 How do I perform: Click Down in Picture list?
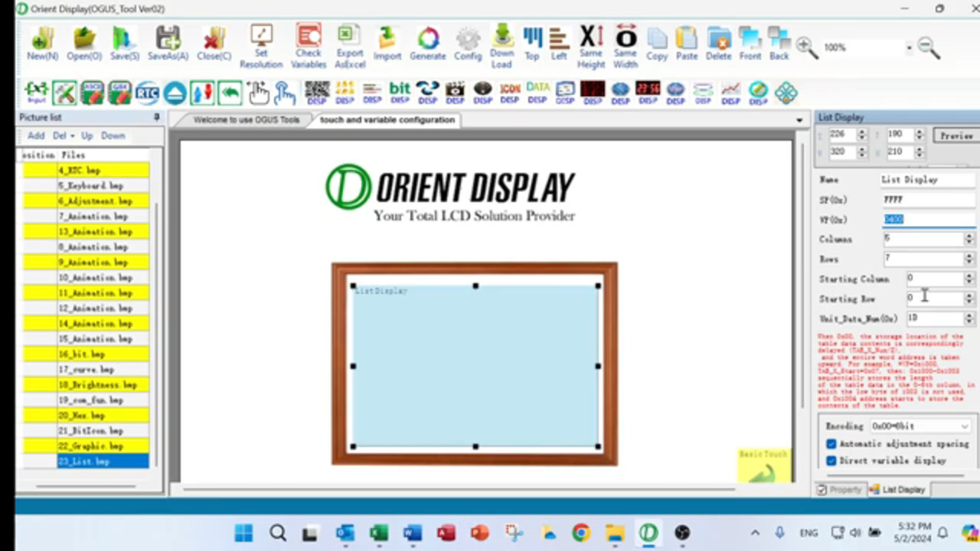click(x=113, y=135)
